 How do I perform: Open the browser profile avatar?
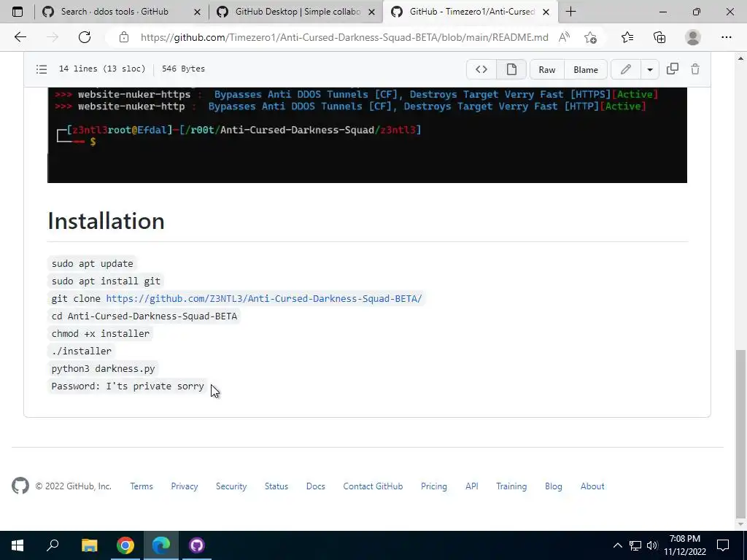point(693,37)
